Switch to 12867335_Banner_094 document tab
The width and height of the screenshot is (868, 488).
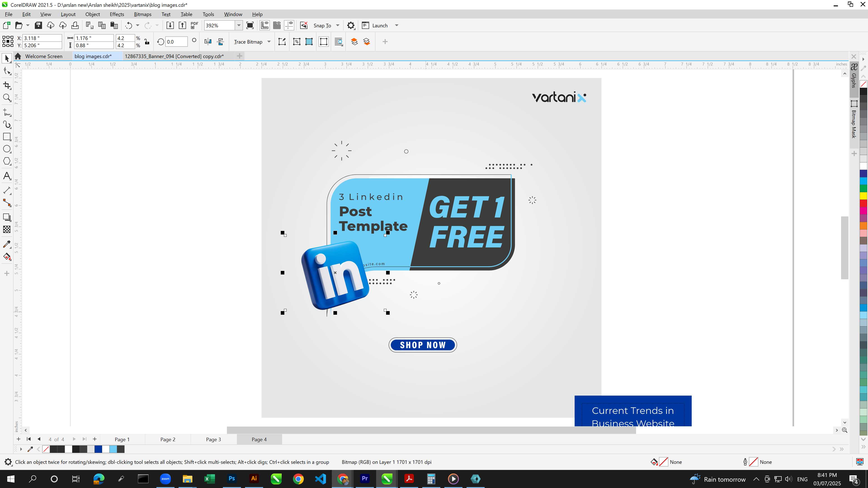[x=174, y=56]
